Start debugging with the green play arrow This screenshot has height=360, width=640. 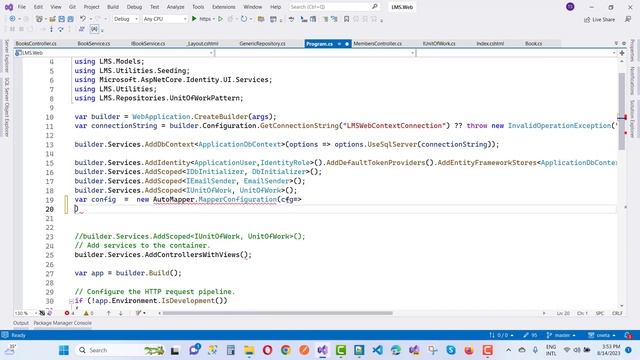coord(194,19)
